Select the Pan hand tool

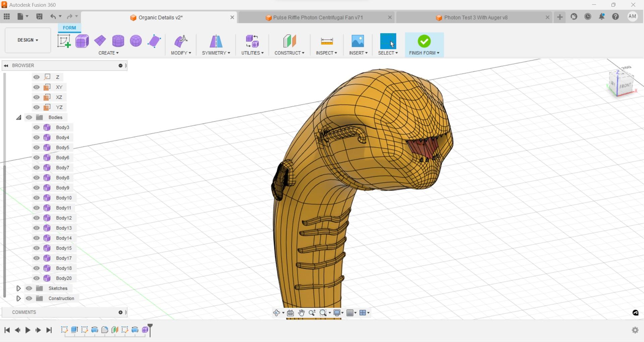[x=301, y=313]
